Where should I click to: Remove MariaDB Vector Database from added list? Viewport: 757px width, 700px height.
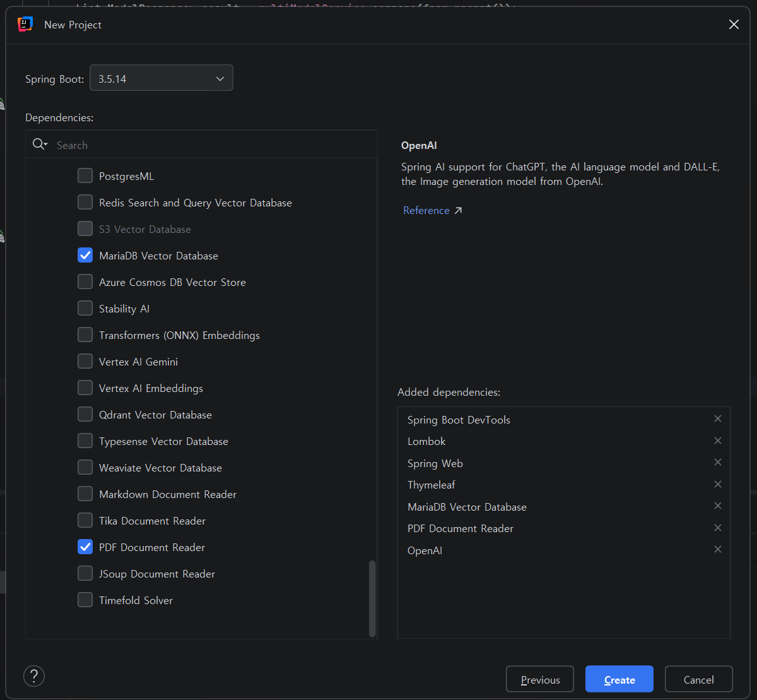pos(717,506)
